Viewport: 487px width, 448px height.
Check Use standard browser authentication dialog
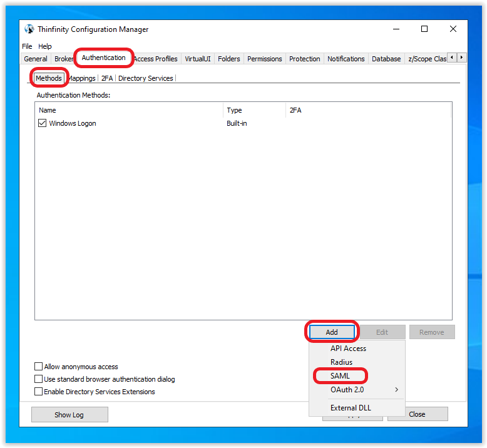[39, 379]
